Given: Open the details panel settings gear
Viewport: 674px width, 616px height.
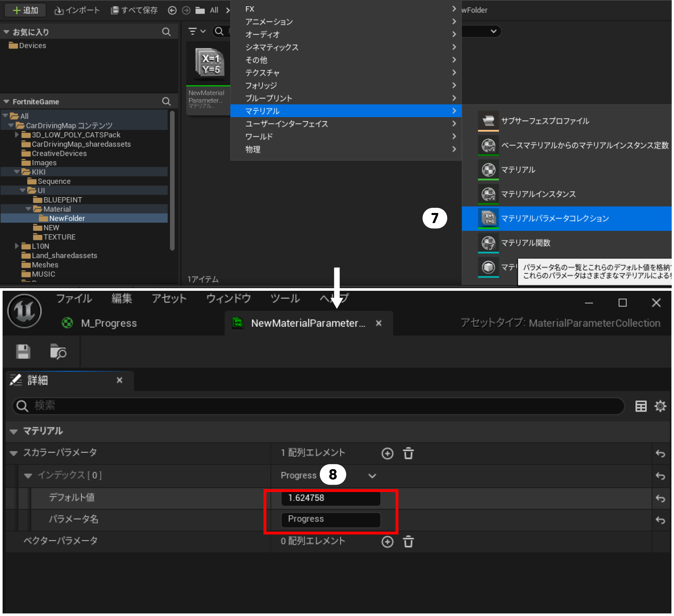Looking at the screenshot, I should (661, 406).
